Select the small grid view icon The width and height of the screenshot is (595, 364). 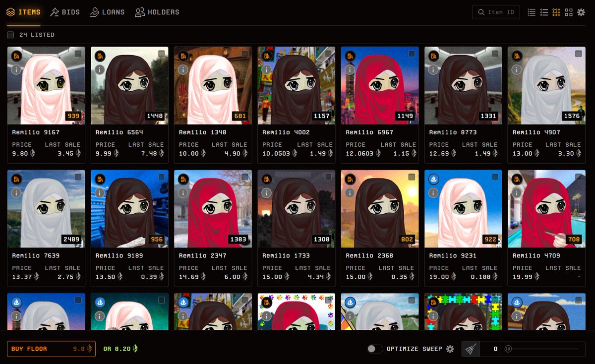point(556,12)
